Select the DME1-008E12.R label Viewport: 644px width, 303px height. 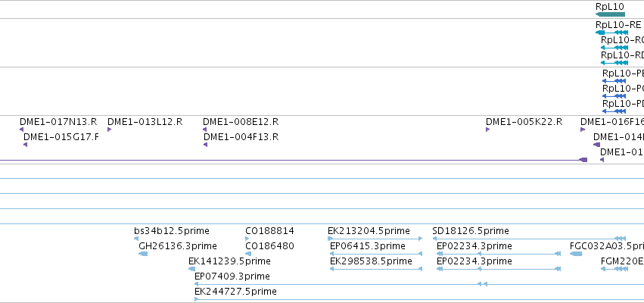click(x=241, y=122)
